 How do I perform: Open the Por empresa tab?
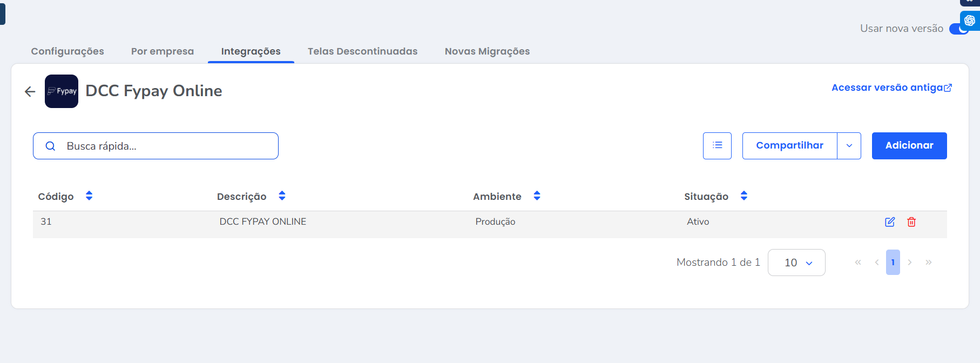[x=163, y=51]
